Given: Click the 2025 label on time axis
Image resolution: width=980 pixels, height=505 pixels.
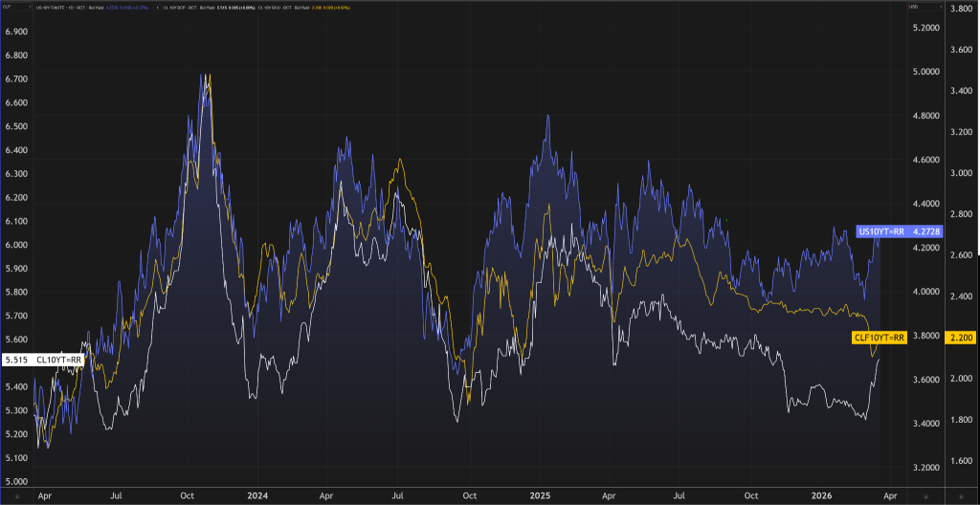Looking at the screenshot, I should pos(541,496).
